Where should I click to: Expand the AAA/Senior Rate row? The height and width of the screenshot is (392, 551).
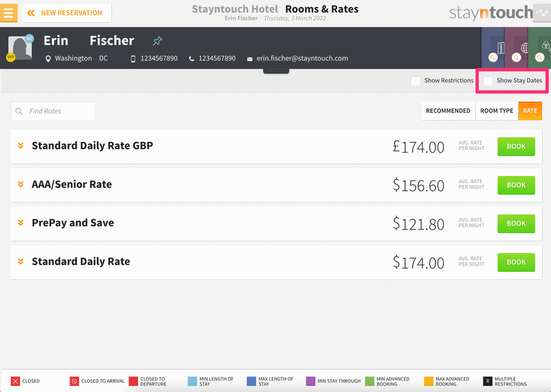(21, 184)
